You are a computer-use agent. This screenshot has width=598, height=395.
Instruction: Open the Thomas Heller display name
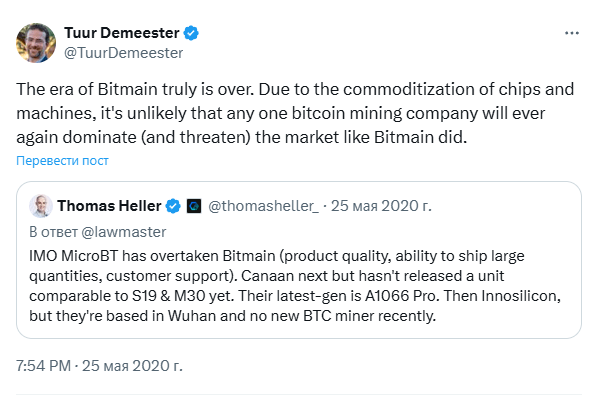pyautogui.click(x=109, y=206)
